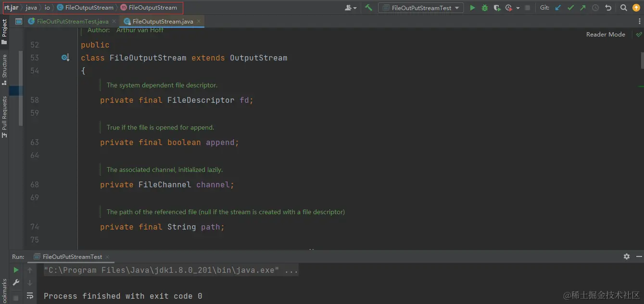Run with Coverage from the toolbar
The width and height of the screenshot is (644, 304).
[496, 8]
